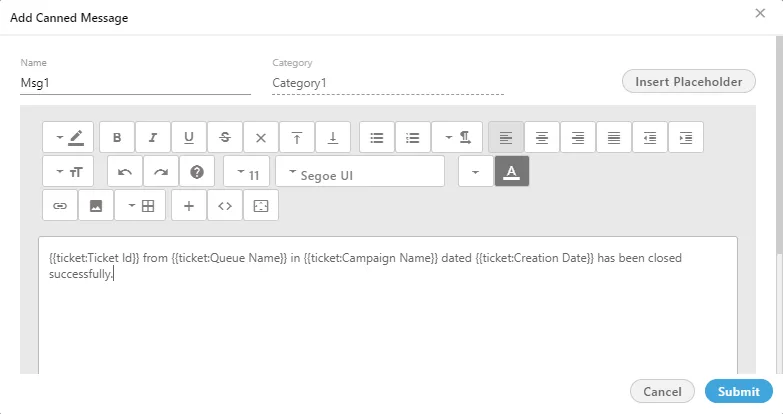Clear text formatting with X icon

pyautogui.click(x=261, y=137)
